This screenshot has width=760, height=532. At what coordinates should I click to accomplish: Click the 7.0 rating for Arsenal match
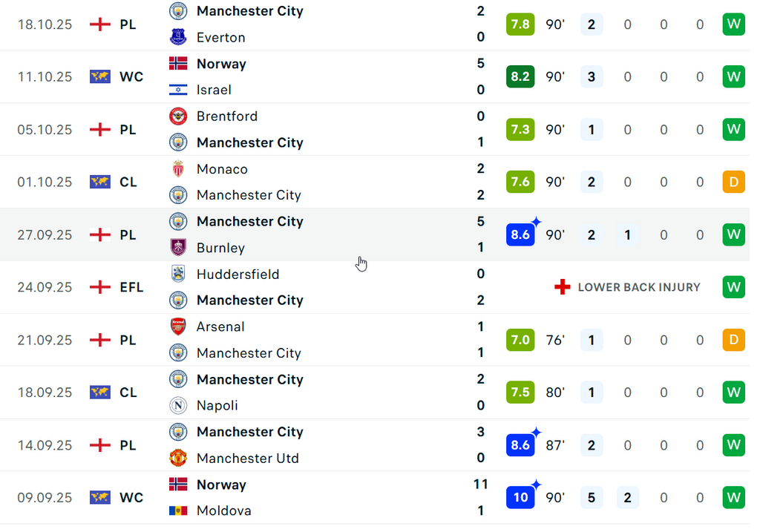point(520,340)
